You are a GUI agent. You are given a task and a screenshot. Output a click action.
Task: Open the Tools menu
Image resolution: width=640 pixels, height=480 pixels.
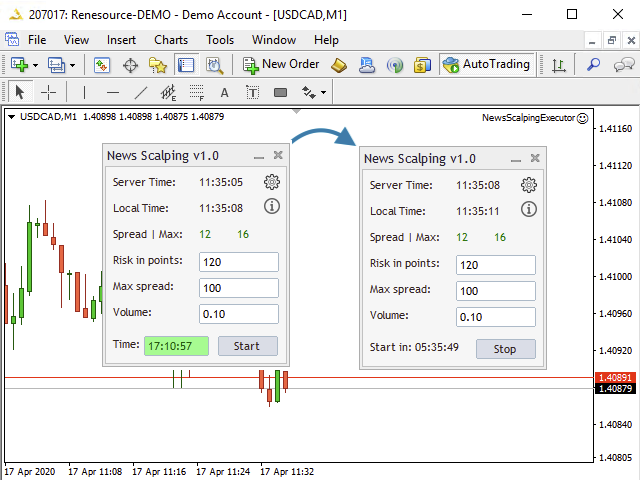[220, 40]
